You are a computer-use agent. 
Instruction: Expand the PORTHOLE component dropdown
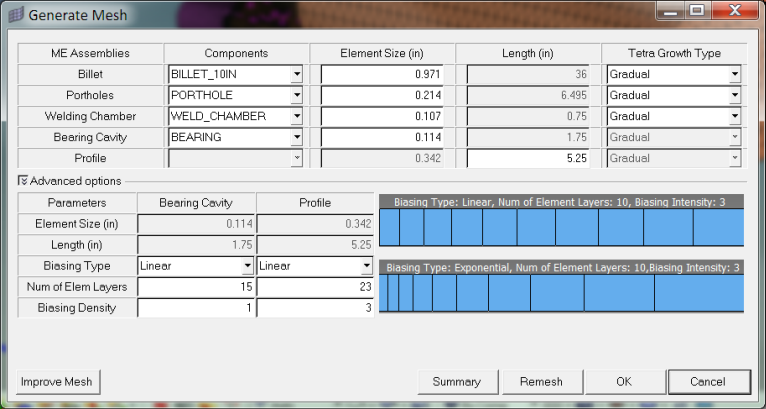coord(296,95)
